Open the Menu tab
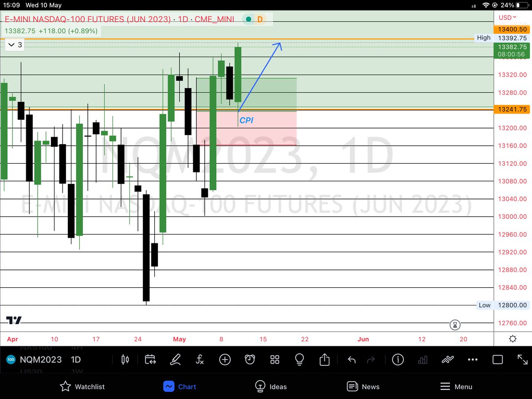The image size is (532, 399). coord(456,387)
